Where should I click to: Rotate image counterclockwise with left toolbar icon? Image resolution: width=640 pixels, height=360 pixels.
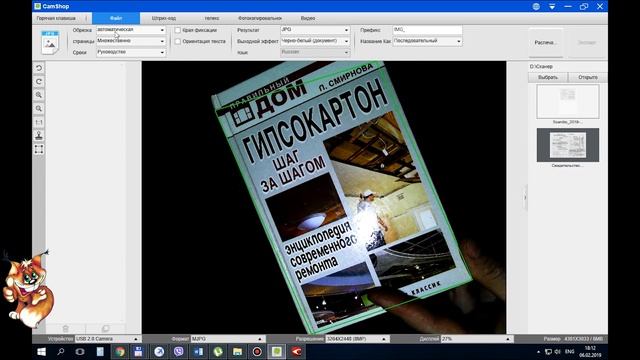39,68
